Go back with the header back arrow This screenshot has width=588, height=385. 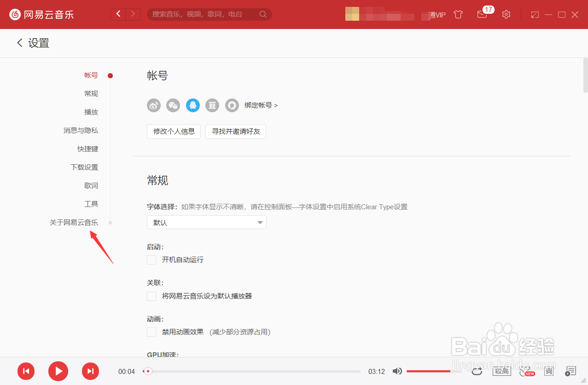click(x=118, y=14)
